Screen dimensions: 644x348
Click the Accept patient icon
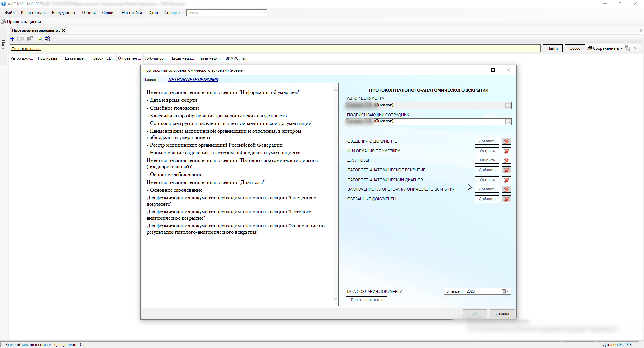click(3, 22)
